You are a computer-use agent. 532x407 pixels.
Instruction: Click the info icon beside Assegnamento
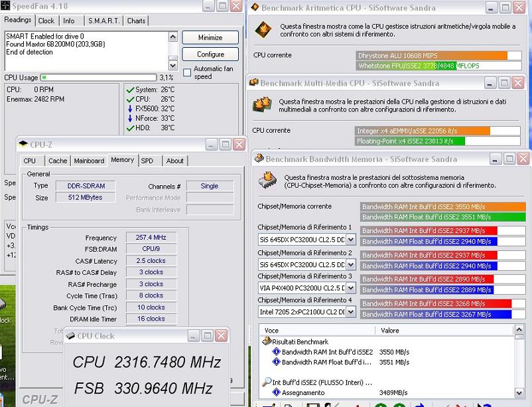(x=277, y=392)
